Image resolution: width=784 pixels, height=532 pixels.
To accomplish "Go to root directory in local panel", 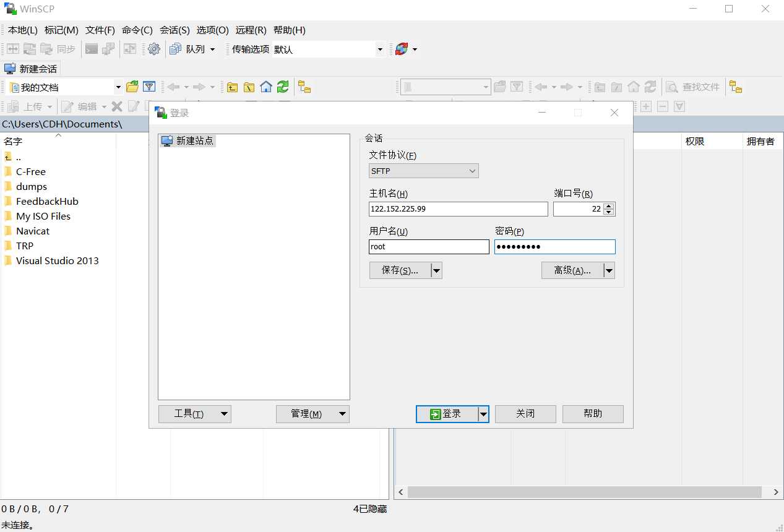I will [x=249, y=87].
